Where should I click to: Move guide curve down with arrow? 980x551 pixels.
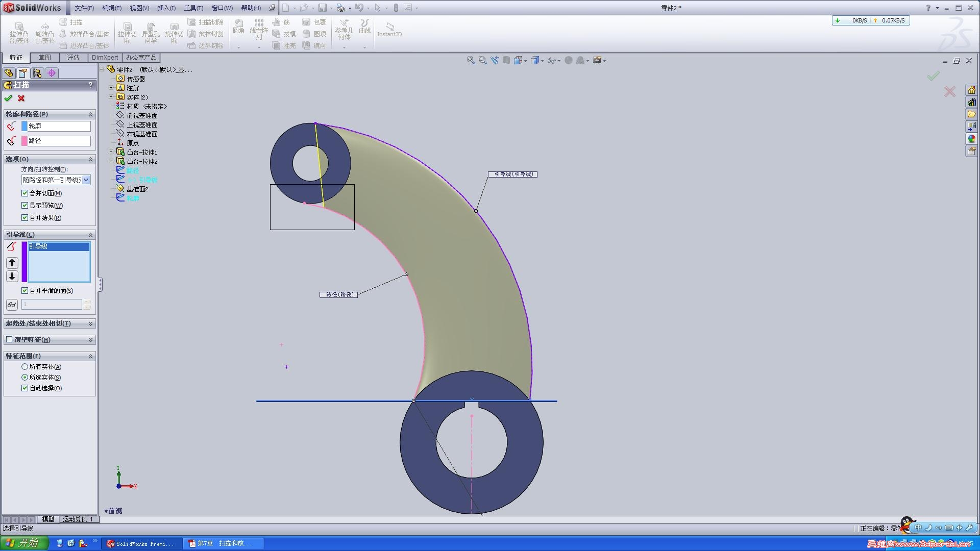pyautogui.click(x=12, y=276)
